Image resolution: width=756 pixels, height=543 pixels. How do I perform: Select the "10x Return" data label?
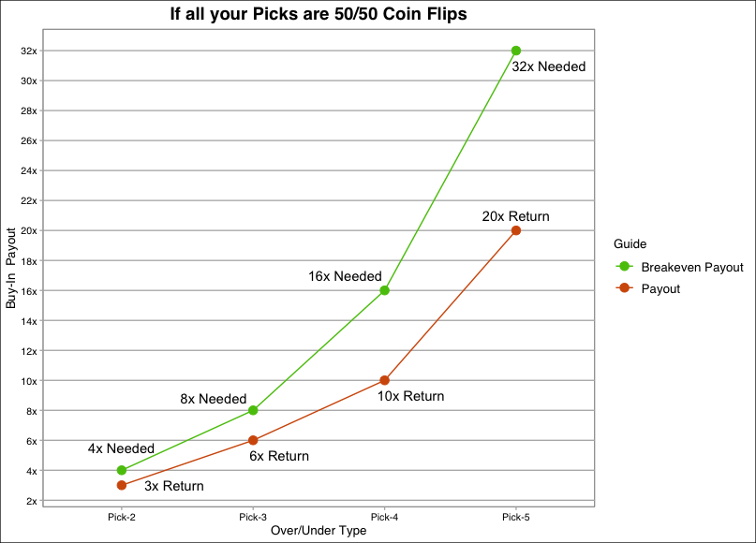pyautogui.click(x=410, y=396)
